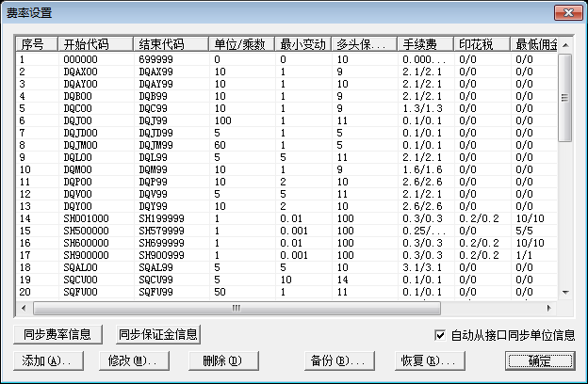Close the 费率设置 dialog
Viewport: 588px width, 384px height.
click(568, 13)
